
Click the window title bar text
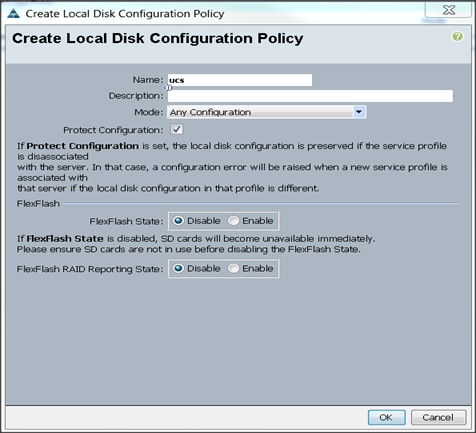click(125, 14)
